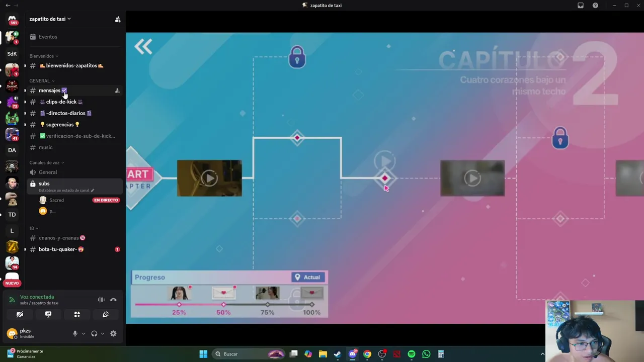
Task: Open the Discord inbox icon in title bar
Action: coord(581,6)
